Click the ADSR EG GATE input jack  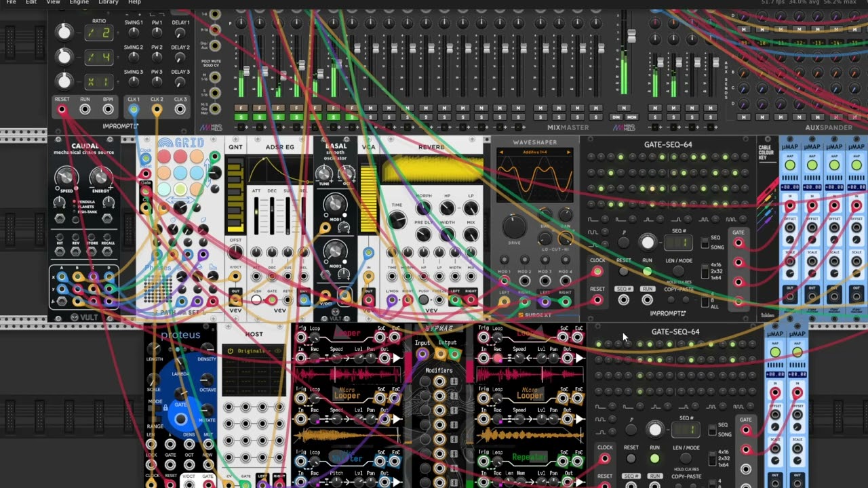tap(272, 300)
